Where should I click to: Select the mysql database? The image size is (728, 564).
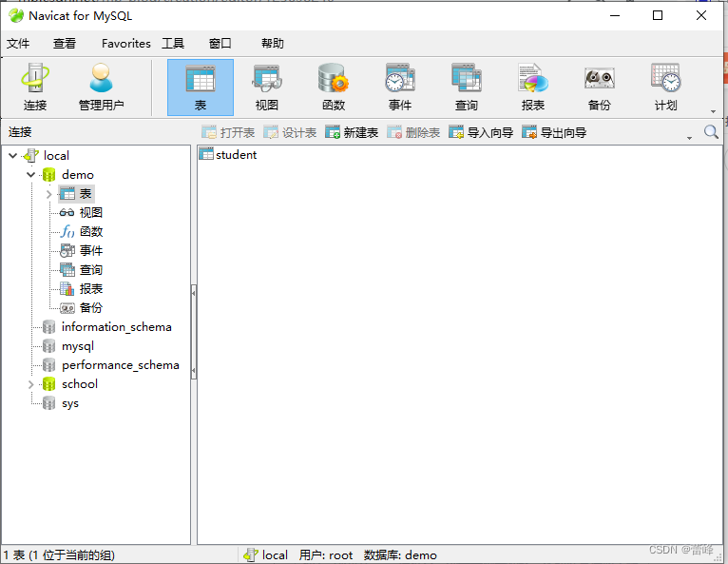coord(78,346)
